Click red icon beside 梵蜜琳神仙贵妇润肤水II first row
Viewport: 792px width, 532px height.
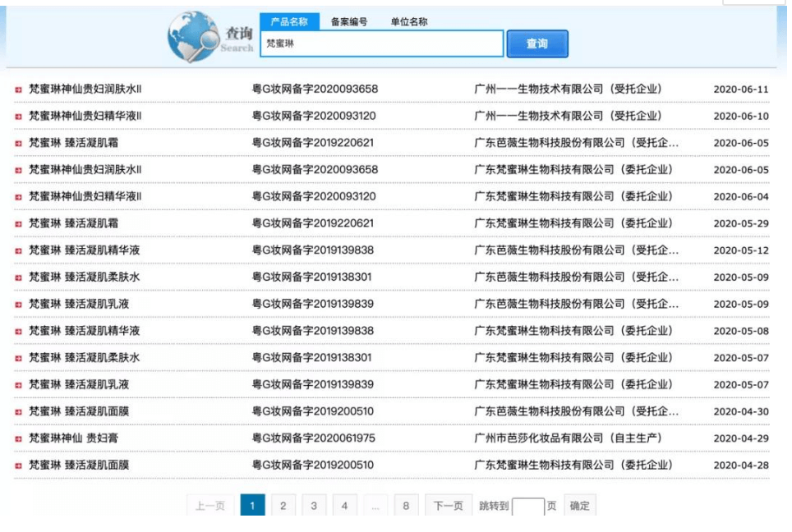click(x=18, y=89)
